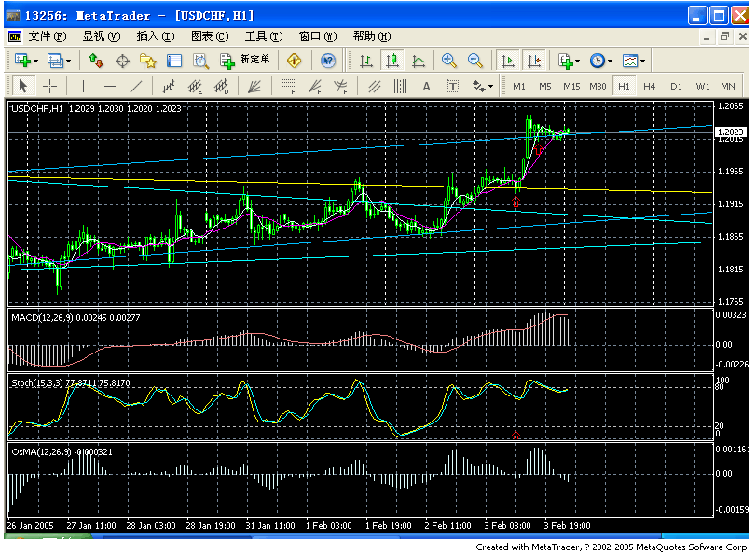The image size is (756, 554).
Task: Select the Trendline drawing tool
Action: tap(136, 86)
